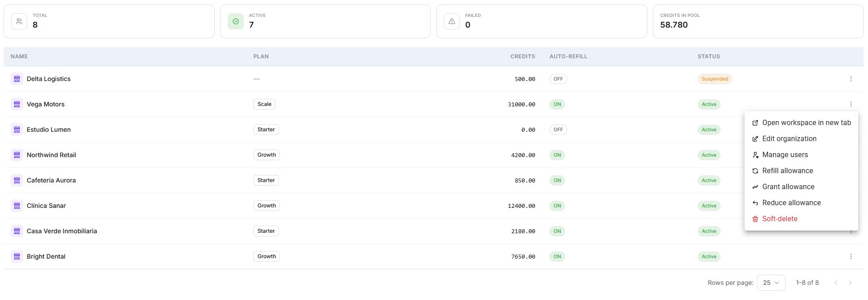Click the Casa Verde Inmobiliaria organization icon
This screenshot has height=300, width=868.
(x=17, y=231)
